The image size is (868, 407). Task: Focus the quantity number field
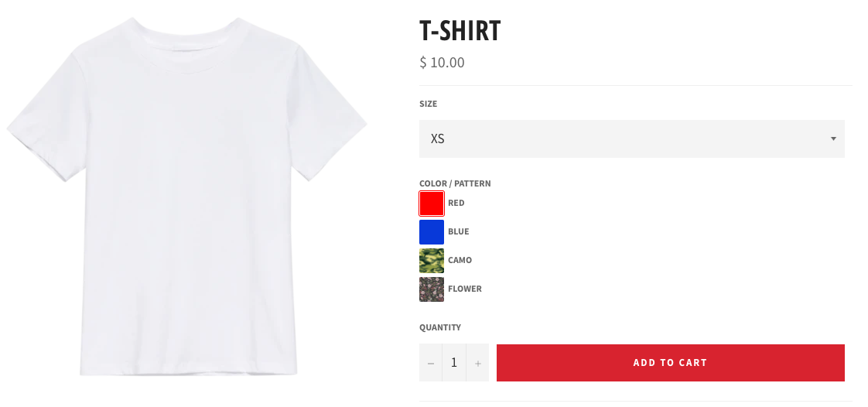pos(454,363)
